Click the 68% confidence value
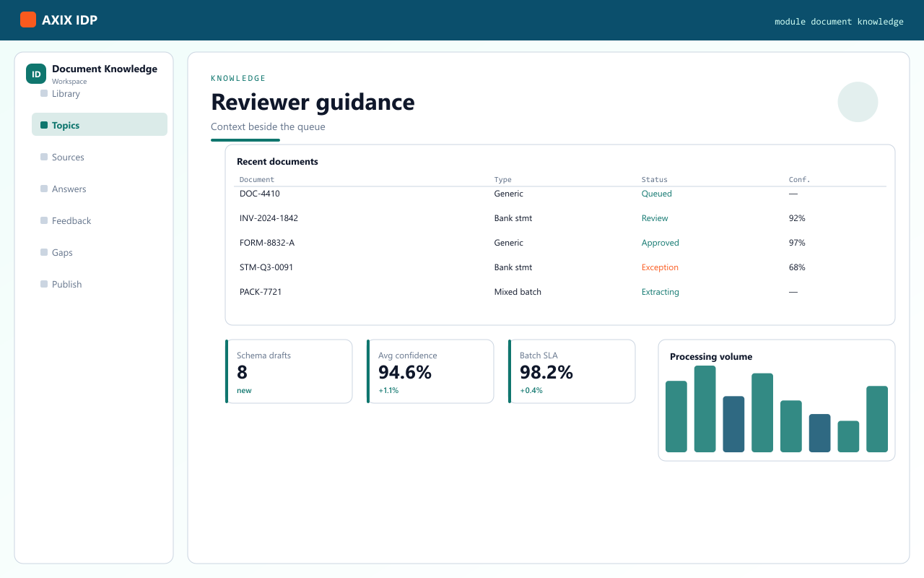 [797, 267]
